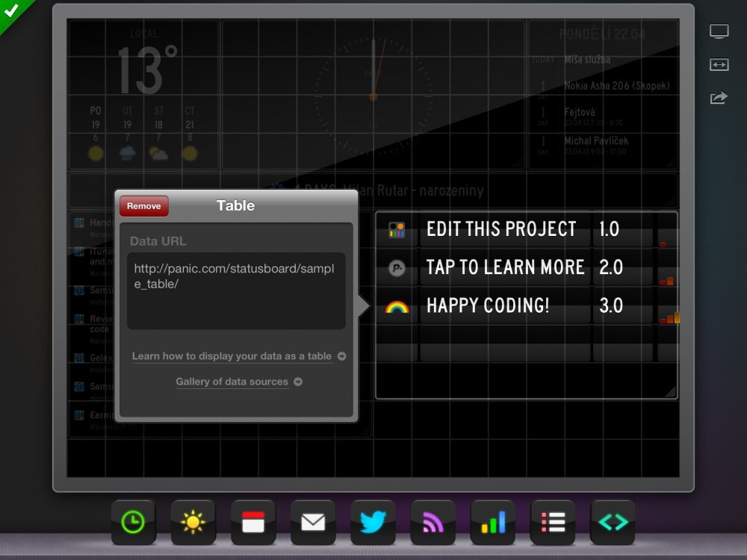Select the DIY code widget icon
Viewport: 747px width, 560px height.
[612, 522]
